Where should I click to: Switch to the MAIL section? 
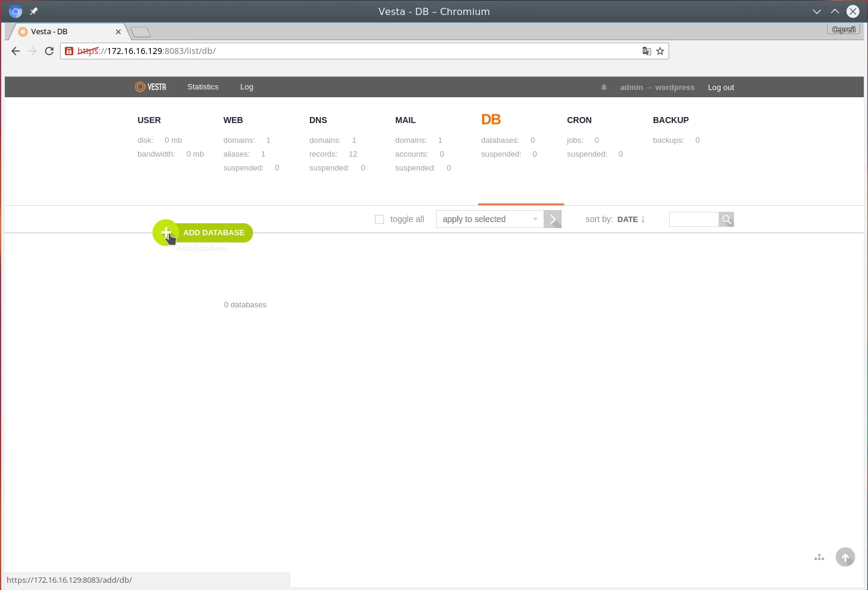point(405,120)
